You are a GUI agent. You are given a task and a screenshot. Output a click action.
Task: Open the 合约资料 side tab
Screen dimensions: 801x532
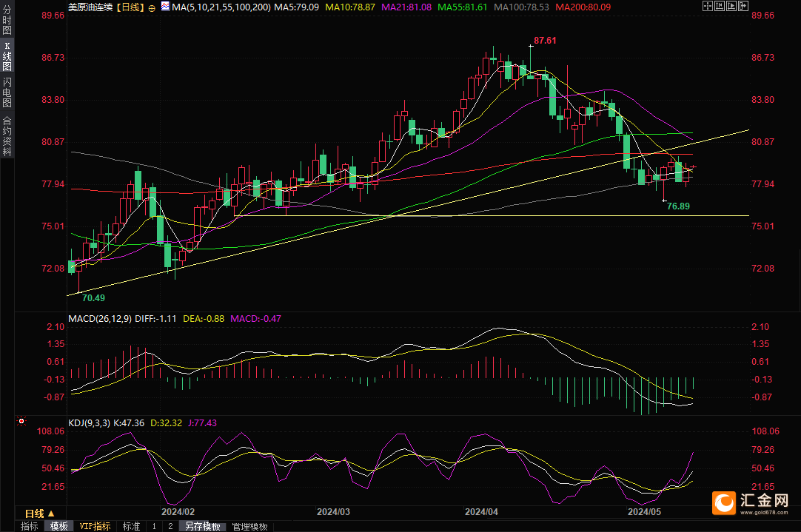point(7,136)
